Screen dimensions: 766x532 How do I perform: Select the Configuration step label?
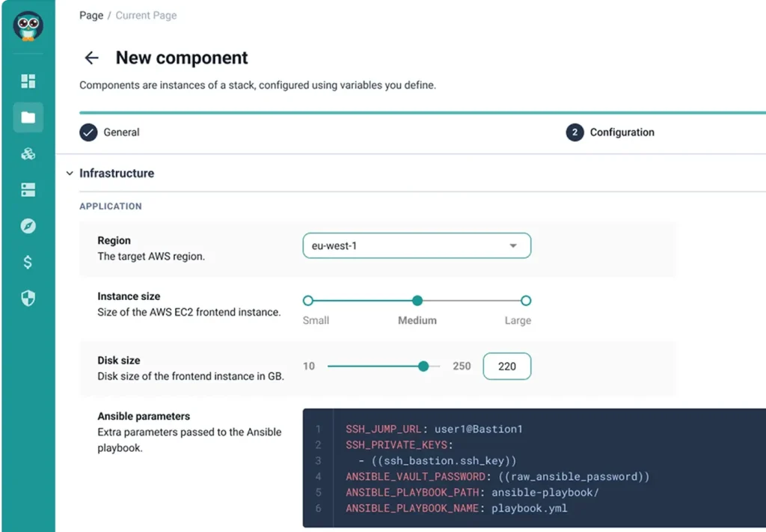622,132
